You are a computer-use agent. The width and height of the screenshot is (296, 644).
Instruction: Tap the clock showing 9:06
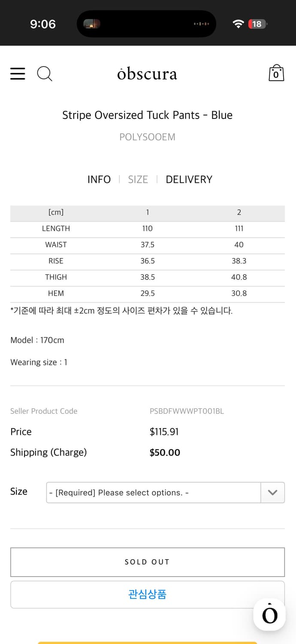(43, 24)
